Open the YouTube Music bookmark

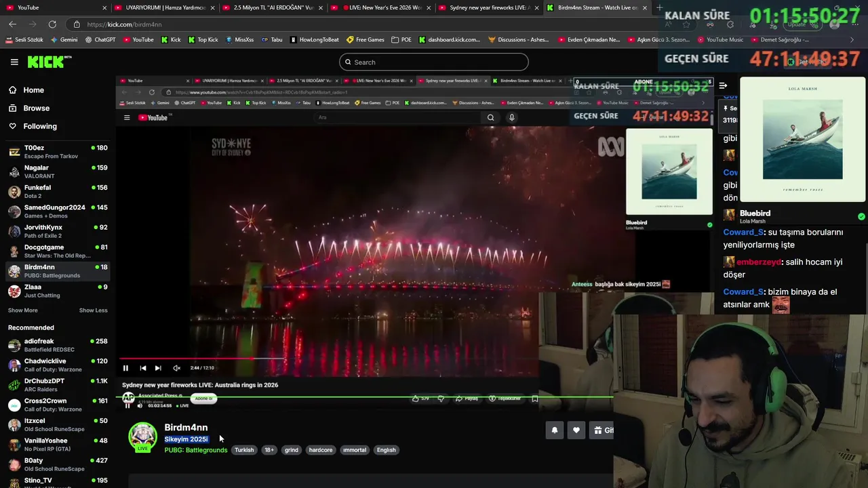point(719,39)
